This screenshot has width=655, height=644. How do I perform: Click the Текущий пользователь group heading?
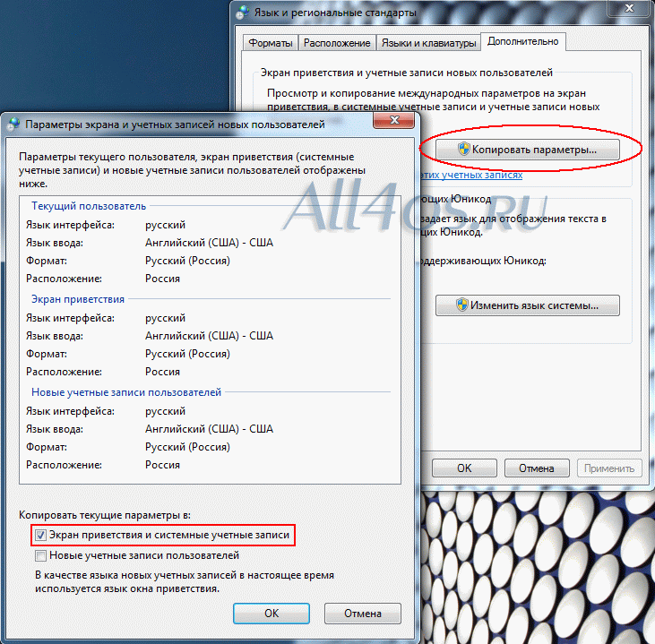[x=89, y=206]
